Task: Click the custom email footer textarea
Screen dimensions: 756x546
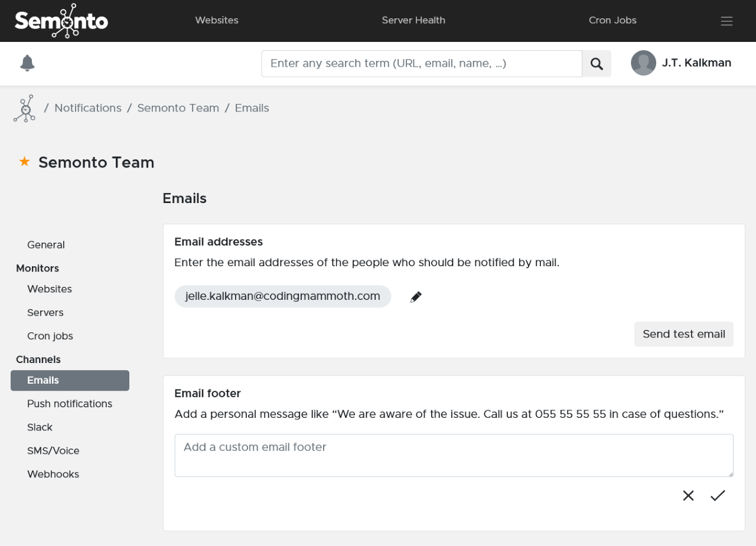Action: pyautogui.click(x=454, y=456)
